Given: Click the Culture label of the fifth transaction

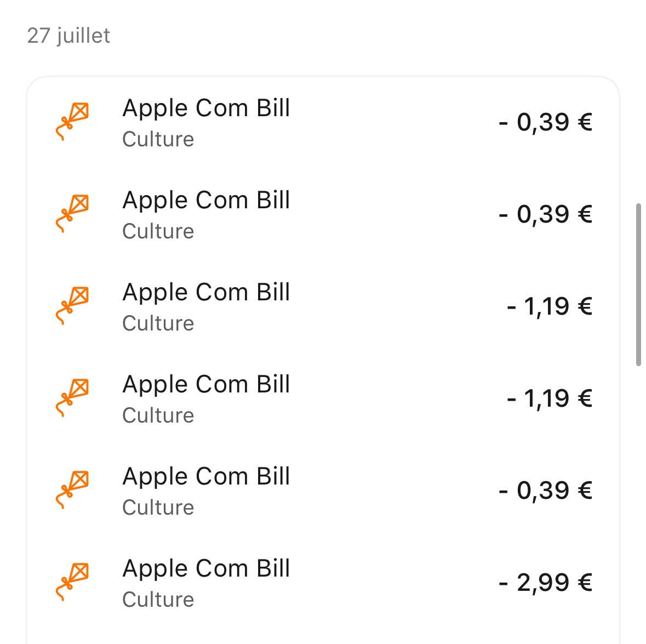Looking at the screenshot, I should pyautogui.click(x=158, y=508).
